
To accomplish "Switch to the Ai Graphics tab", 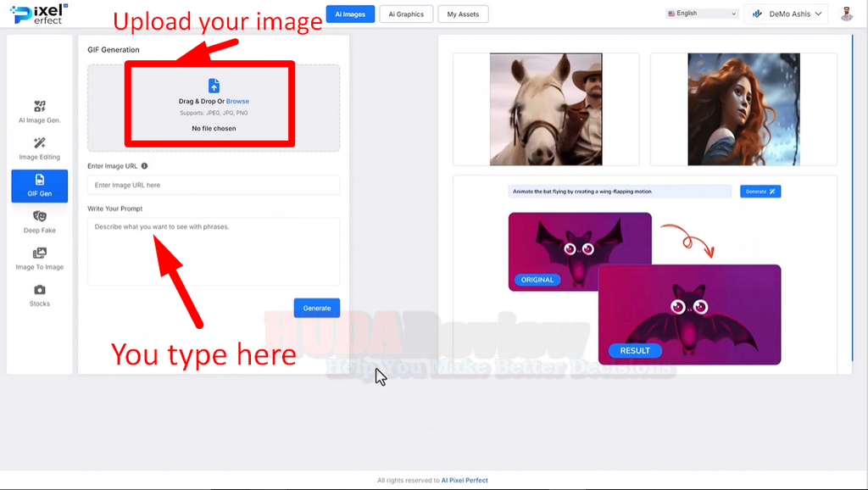I will point(406,14).
